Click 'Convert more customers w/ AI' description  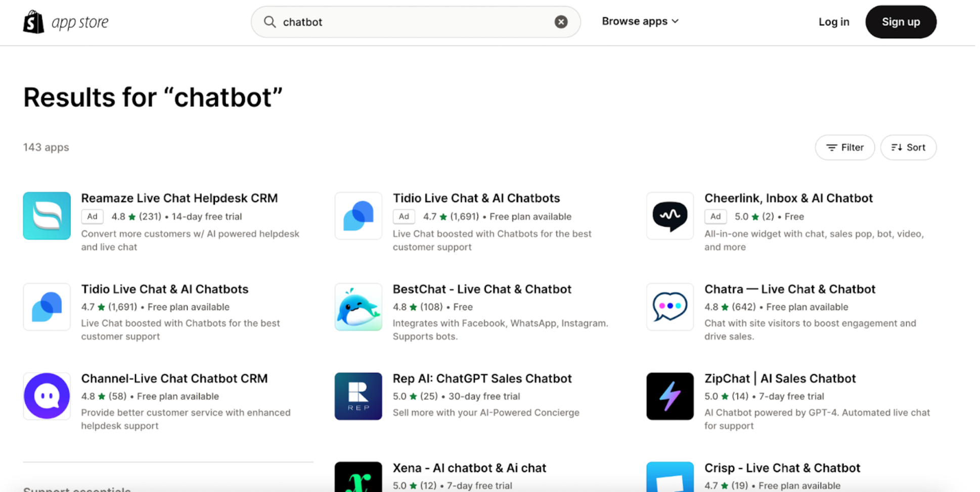[x=190, y=240]
